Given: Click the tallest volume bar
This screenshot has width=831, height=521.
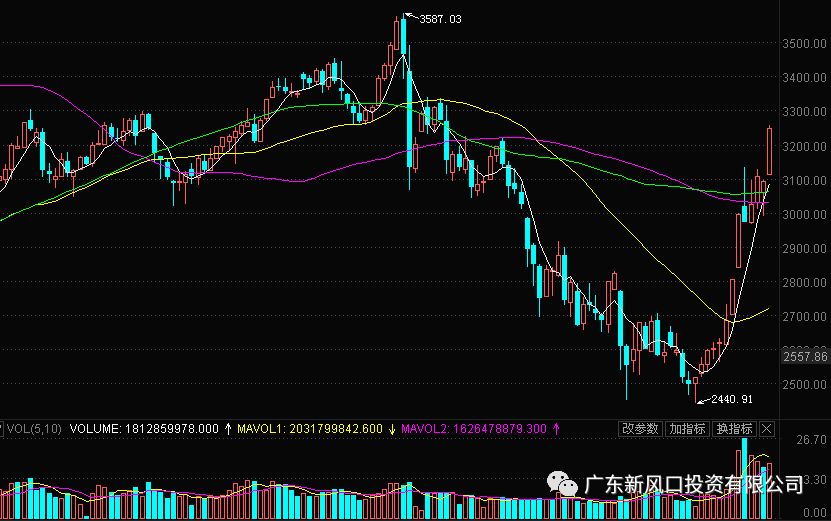Looking at the screenshot, I should coord(745,478).
